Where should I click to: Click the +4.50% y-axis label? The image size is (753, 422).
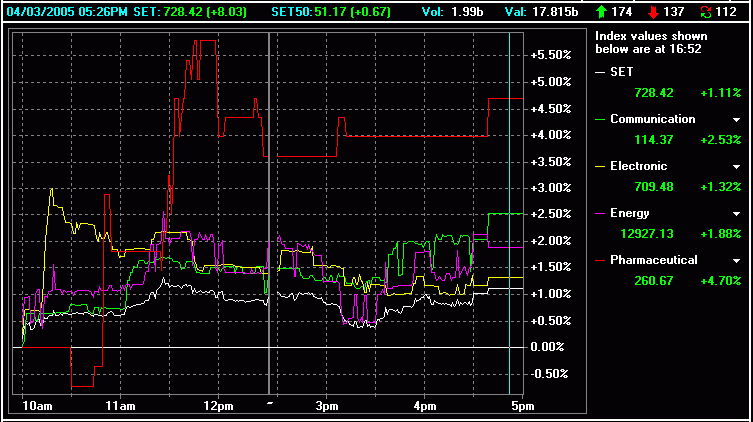(x=551, y=109)
